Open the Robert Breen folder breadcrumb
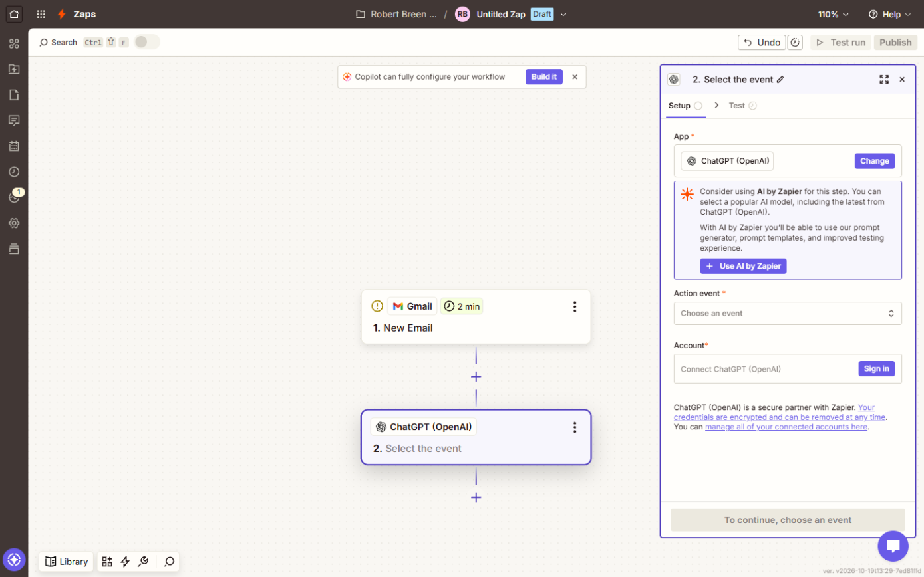 pos(396,14)
